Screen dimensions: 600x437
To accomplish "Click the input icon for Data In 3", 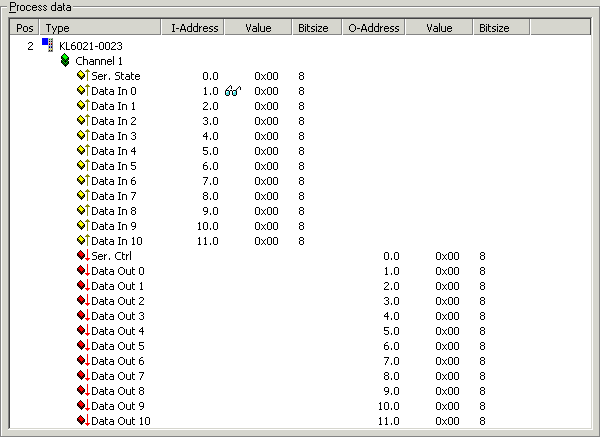I will tap(83, 135).
